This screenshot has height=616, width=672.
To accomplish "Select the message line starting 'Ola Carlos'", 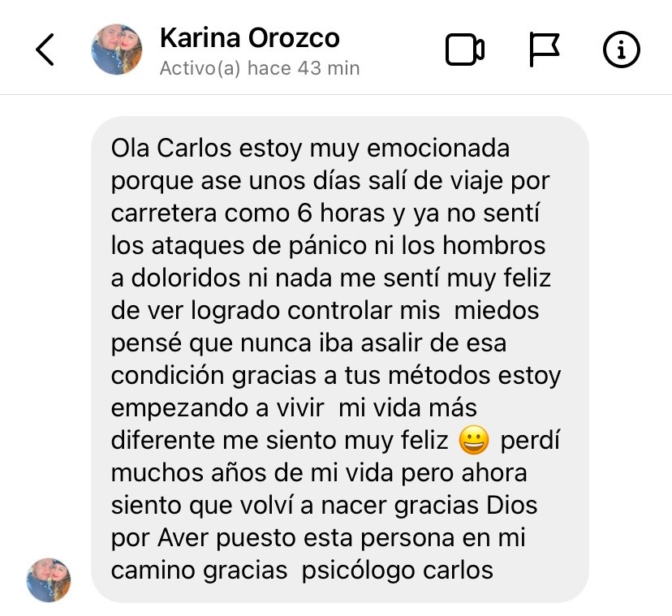I will tap(310, 149).
